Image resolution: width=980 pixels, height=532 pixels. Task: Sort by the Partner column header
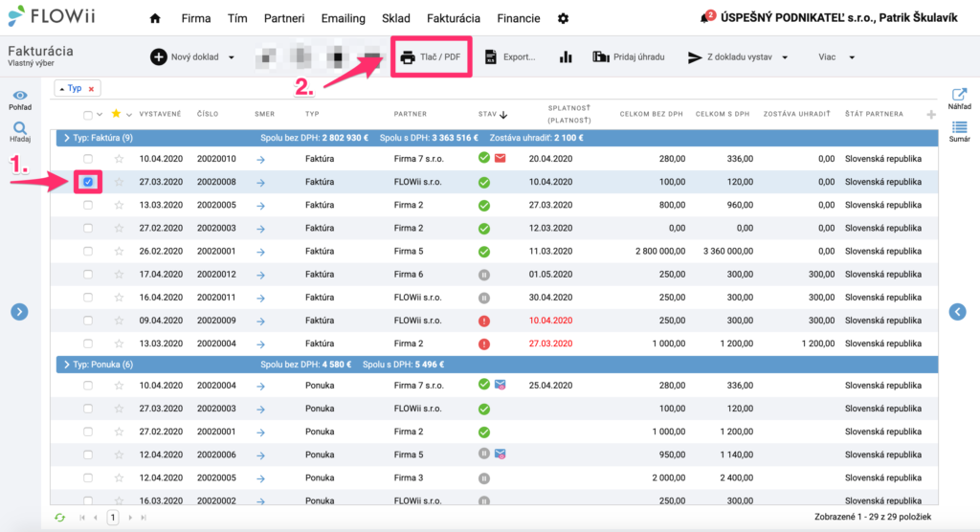(x=410, y=115)
